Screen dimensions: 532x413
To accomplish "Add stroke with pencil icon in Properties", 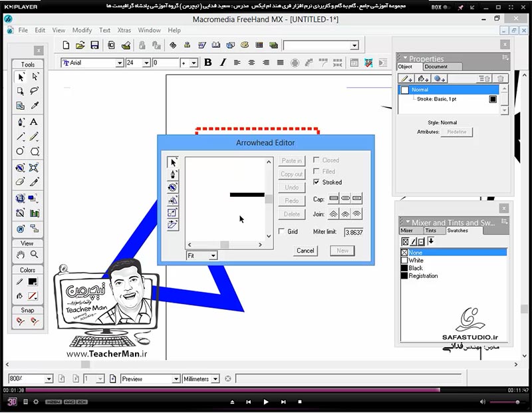I will coord(406,78).
